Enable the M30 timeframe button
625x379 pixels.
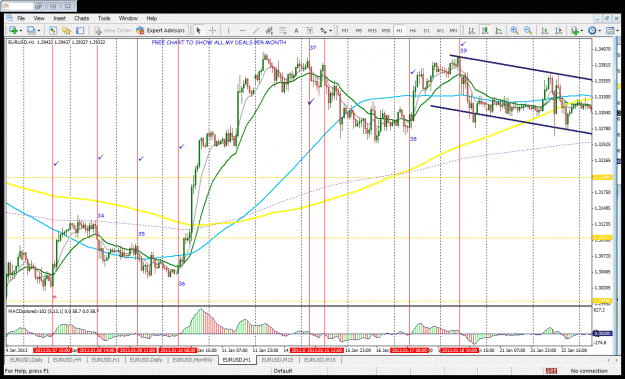pos(386,30)
